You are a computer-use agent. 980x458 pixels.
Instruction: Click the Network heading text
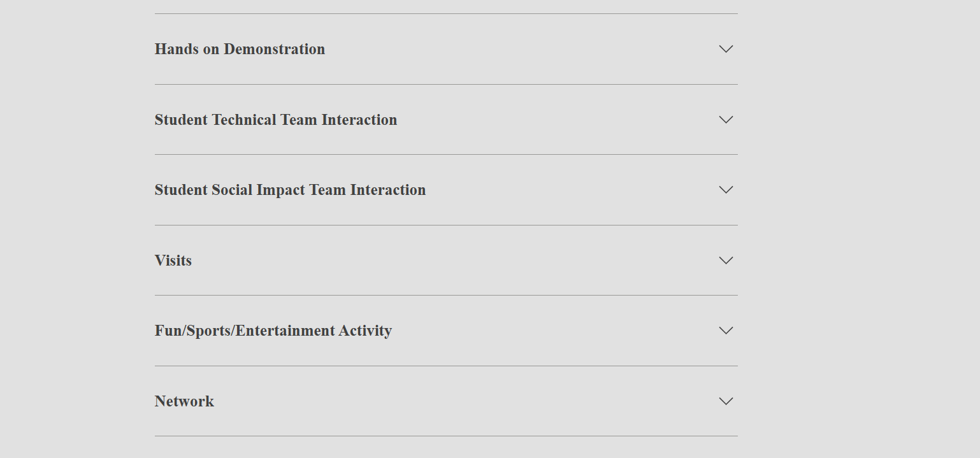[x=184, y=401]
